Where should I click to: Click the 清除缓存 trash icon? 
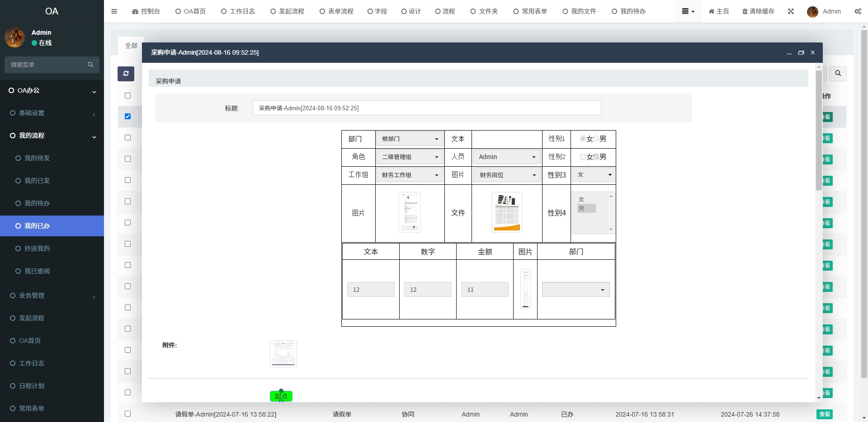point(745,11)
